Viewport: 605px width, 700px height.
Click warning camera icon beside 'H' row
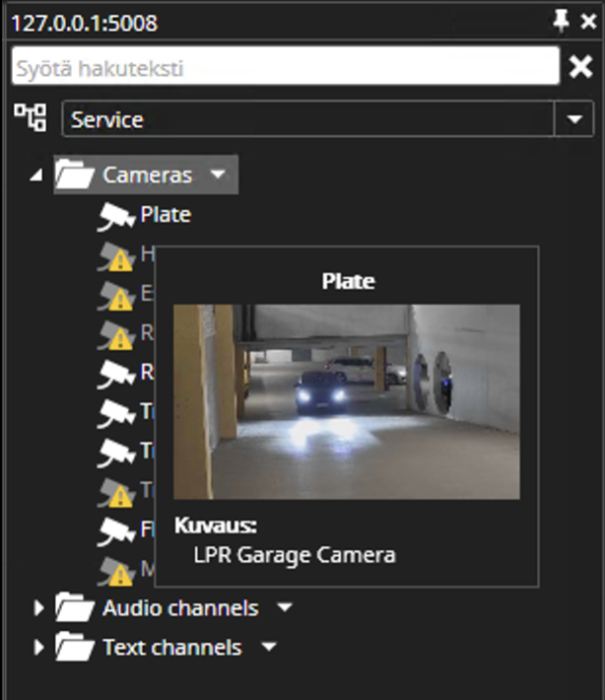116,256
